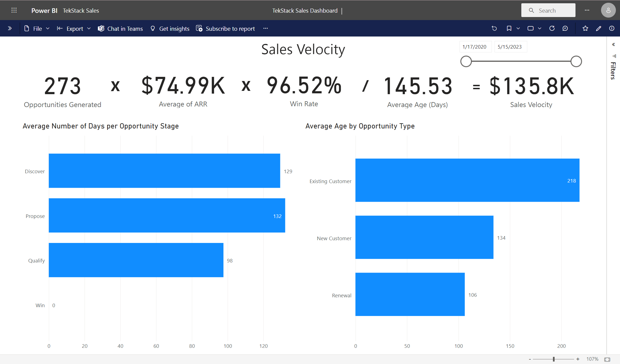Screen dimensions: 620x364
Task: Open the comments icon panel
Action: [565, 29]
